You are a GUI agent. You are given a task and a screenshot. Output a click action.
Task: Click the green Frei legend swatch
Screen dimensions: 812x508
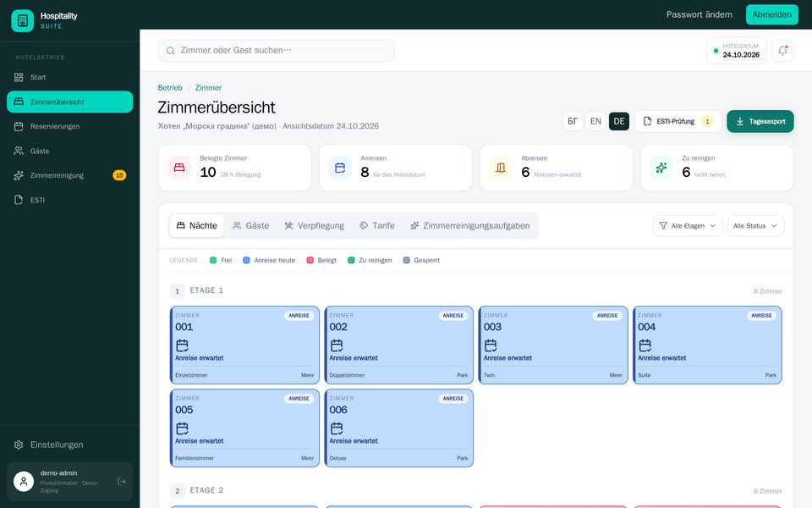click(x=213, y=260)
